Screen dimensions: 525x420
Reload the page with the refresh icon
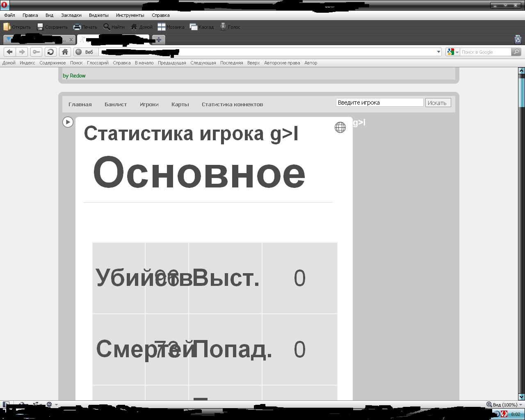pos(50,52)
